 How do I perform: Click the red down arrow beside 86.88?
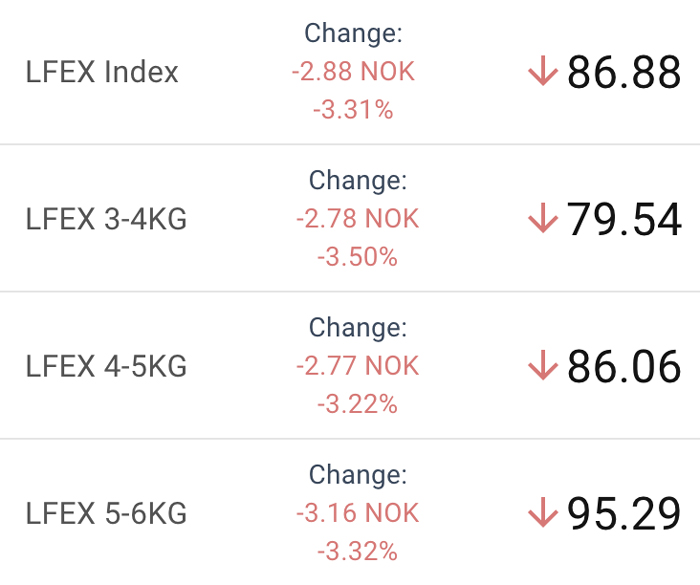[543, 71]
